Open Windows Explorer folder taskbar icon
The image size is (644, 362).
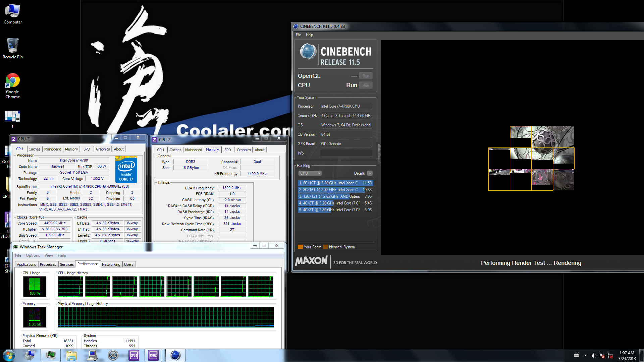tap(71, 355)
